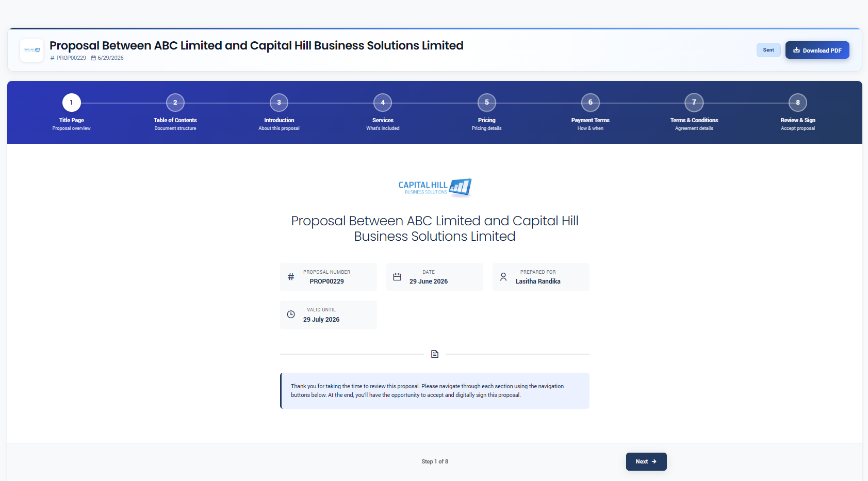Click the calendar icon in Date card
Image resolution: width=868 pixels, height=481 pixels.
[397, 277]
